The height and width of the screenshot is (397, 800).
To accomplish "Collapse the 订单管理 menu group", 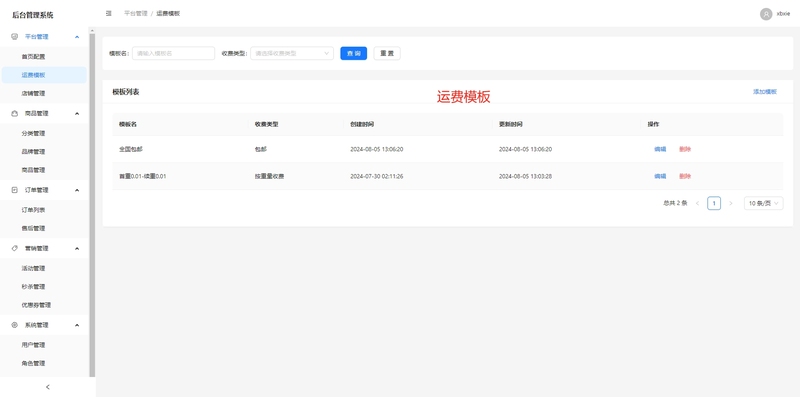I will point(77,190).
